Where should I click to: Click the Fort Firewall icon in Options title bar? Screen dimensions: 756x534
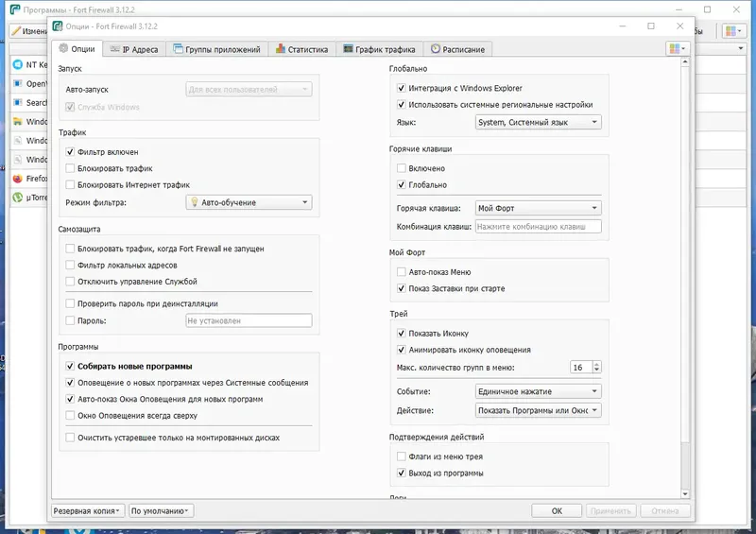[x=58, y=26]
